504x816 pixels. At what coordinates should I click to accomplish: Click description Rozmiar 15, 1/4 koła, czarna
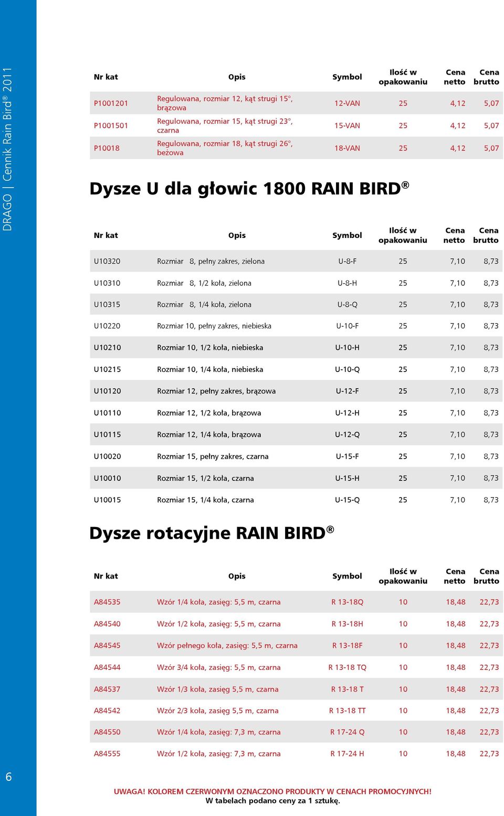click(205, 500)
